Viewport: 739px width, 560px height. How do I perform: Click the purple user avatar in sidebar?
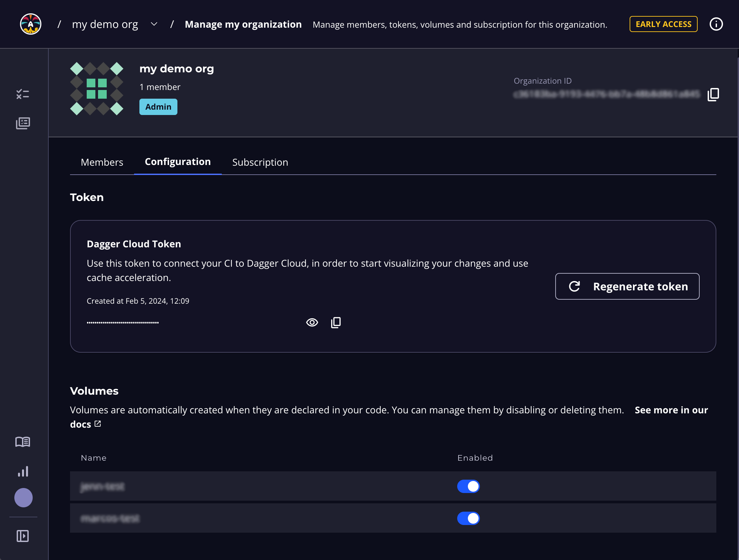(x=23, y=498)
